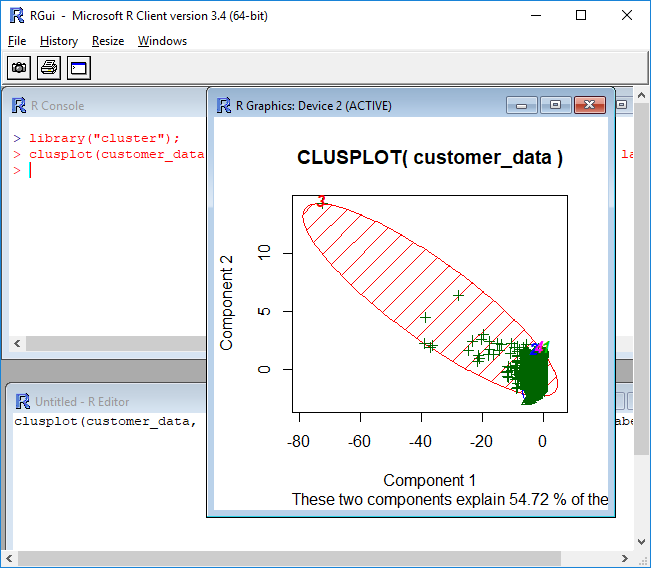
Task: Click the main window scroll-down arrow
Action: (x=641, y=542)
